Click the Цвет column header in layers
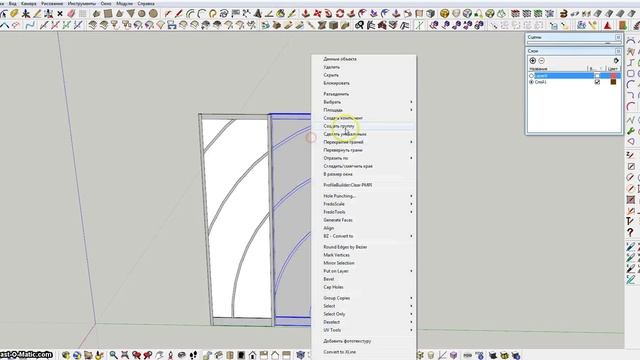Viewport: 640px width, 360px height. click(613, 69)
